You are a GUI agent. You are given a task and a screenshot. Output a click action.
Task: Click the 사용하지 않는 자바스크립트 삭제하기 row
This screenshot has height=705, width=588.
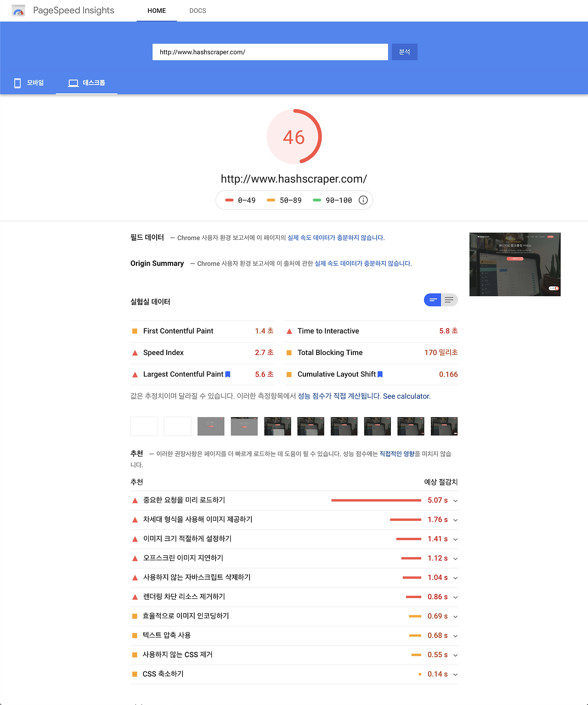pos(294,578)
